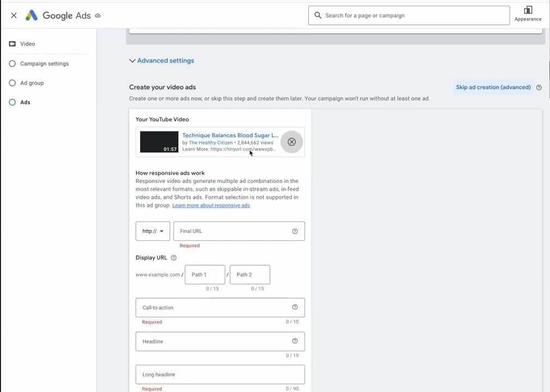550x392 pixels.
Task: Focus the Long headline input field
Action: coord(220,375)
